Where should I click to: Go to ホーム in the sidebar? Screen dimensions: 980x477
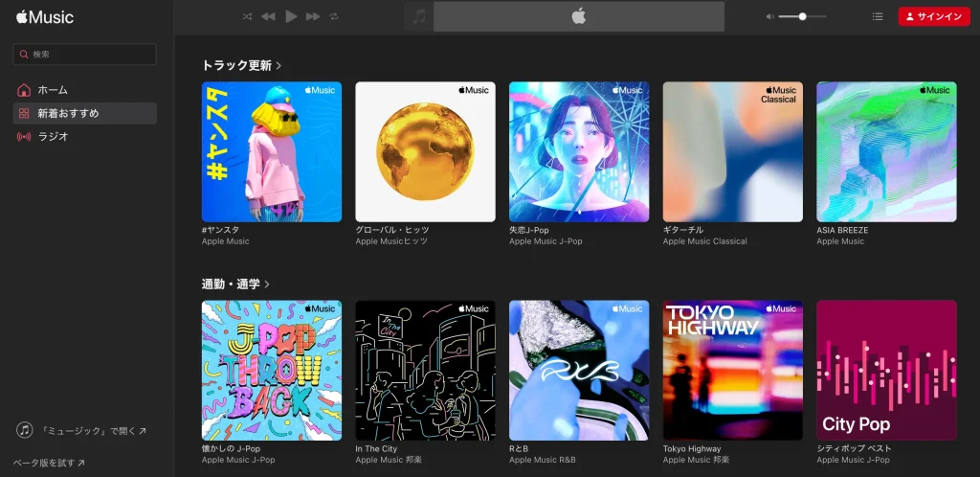[x=53, y=90]
